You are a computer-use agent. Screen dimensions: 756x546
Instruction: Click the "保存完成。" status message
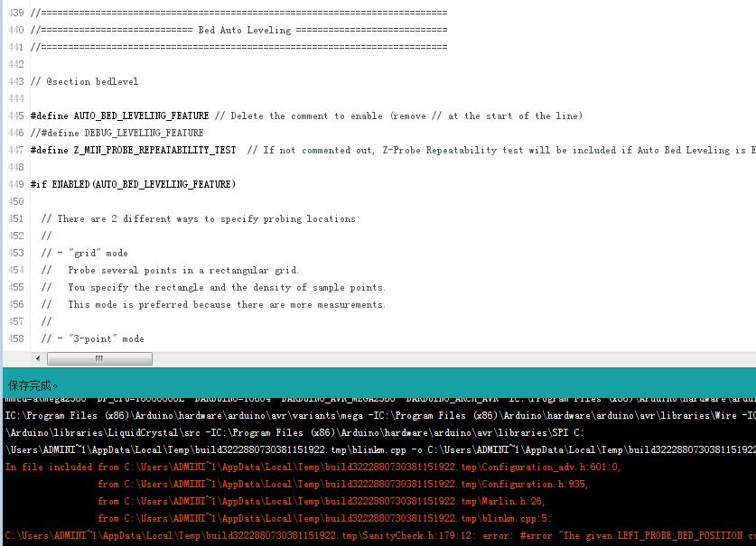point(33,385)
